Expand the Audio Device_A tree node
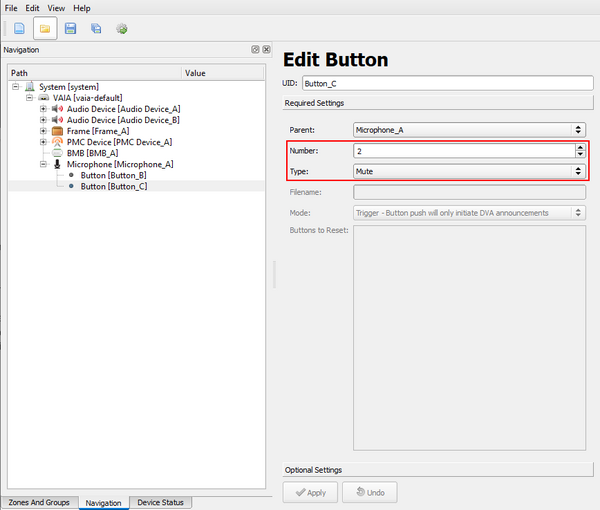 pyautogui.click(x=43, y=109)
